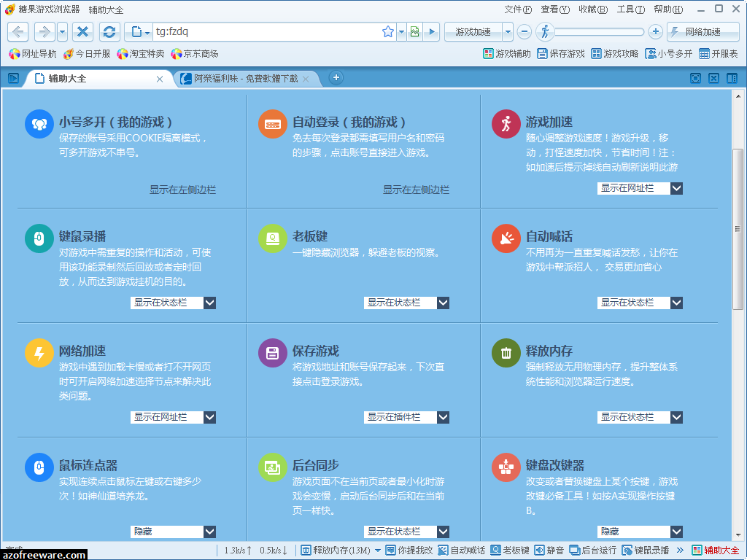Click the back navigation arrow
747x560 pixels.
coord(18,32)
